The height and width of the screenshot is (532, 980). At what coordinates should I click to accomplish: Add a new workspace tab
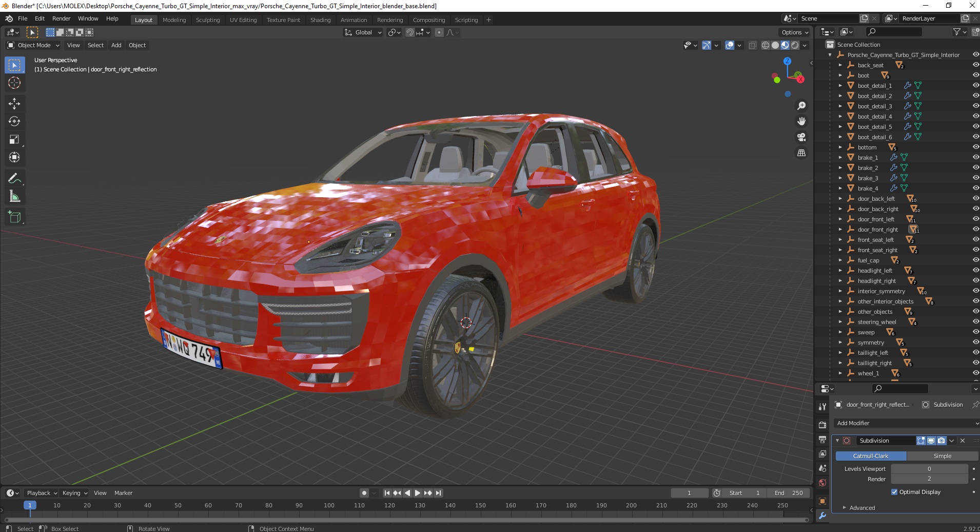pyautogui.click(x=488, y=20)
